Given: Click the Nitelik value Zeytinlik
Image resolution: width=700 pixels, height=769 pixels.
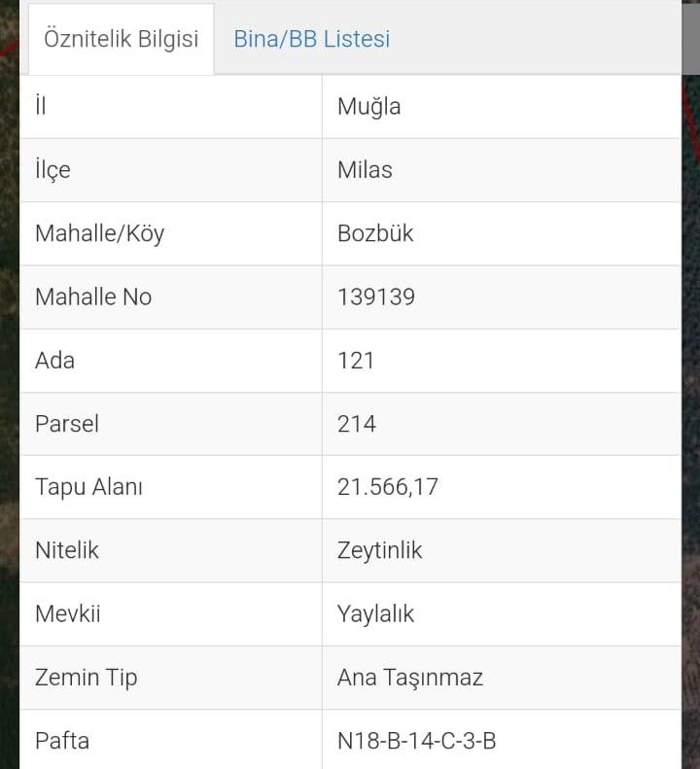Looking at the screenshot, I should click(x=380, y=551).
